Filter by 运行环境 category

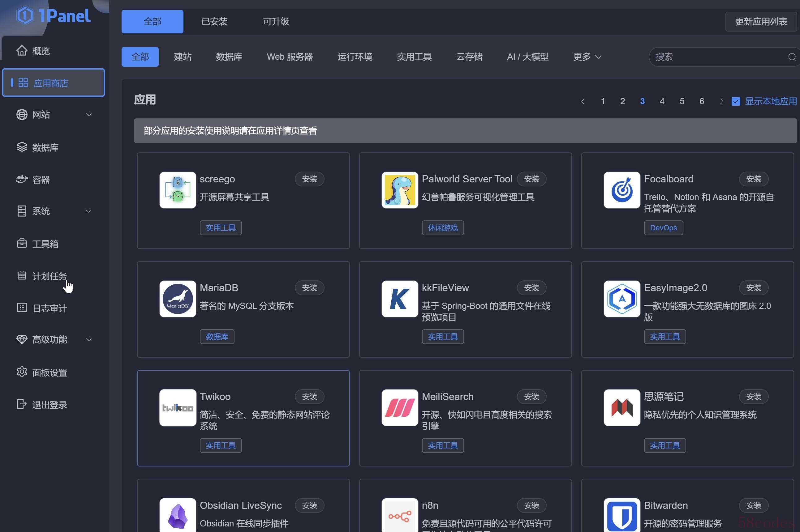355,57
